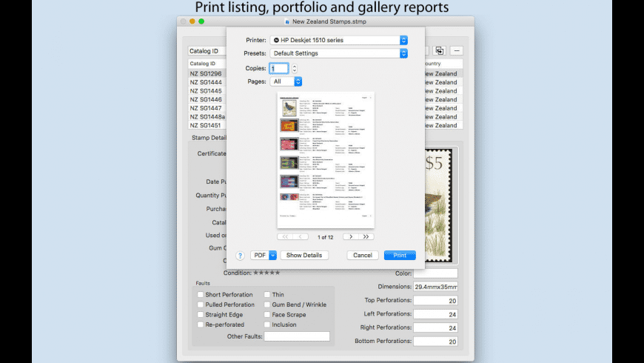Click the Bottom Perforations field
644x363 pixels.
pyautogui.click(x=436, y=342)
